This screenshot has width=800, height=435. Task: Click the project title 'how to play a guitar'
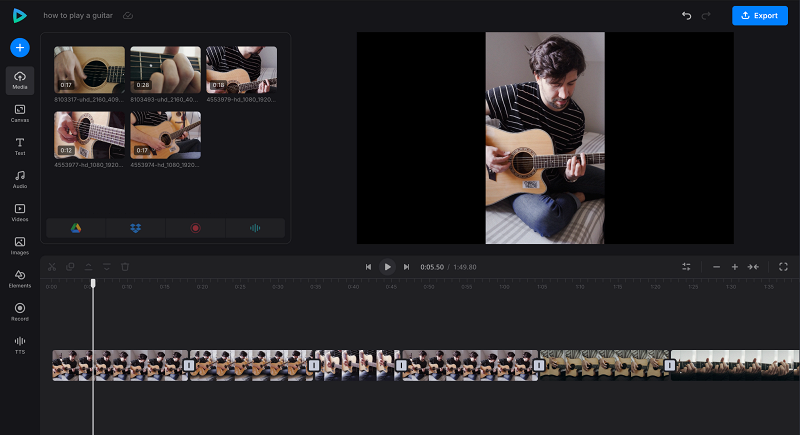[x=78, y=16]
